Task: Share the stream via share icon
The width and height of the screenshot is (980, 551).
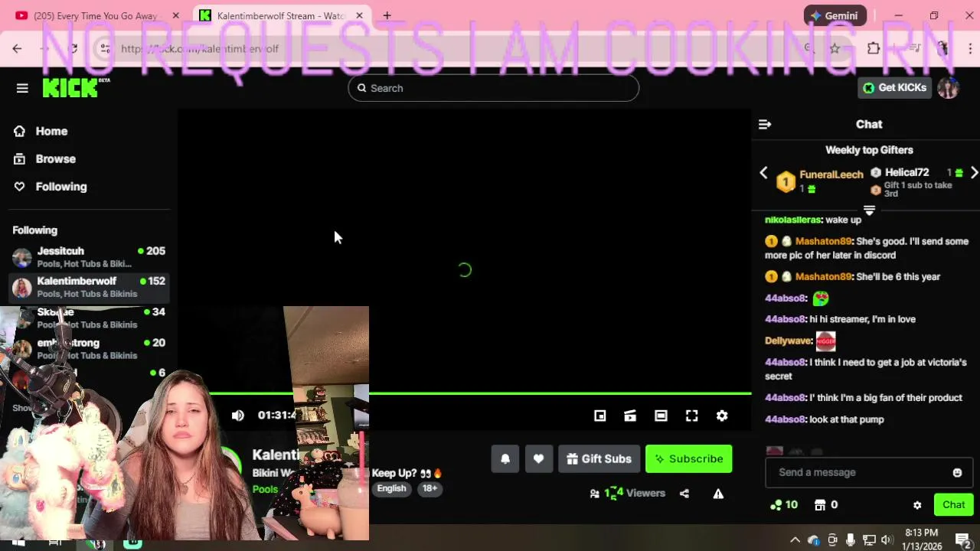Action: point(684,494)
